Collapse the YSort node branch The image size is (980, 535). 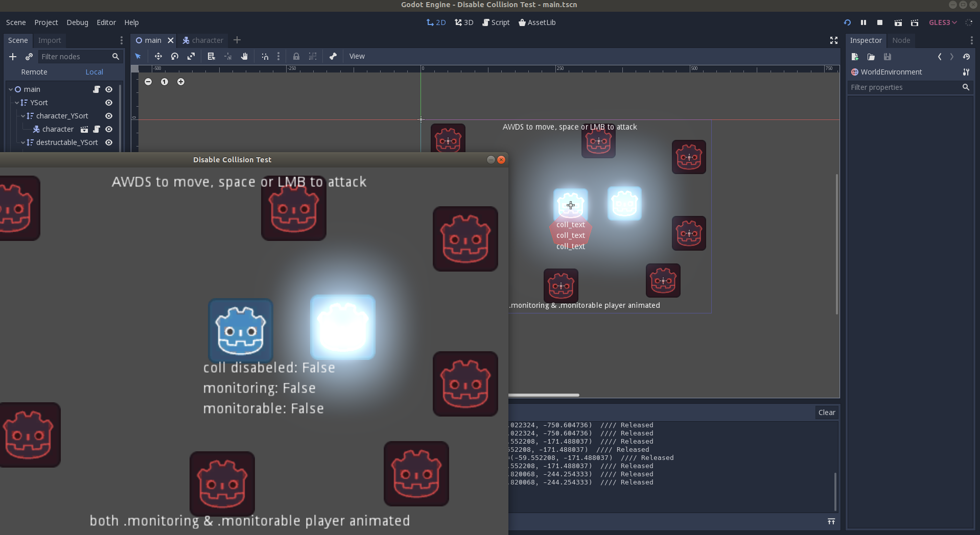click(x=17, y=103)
